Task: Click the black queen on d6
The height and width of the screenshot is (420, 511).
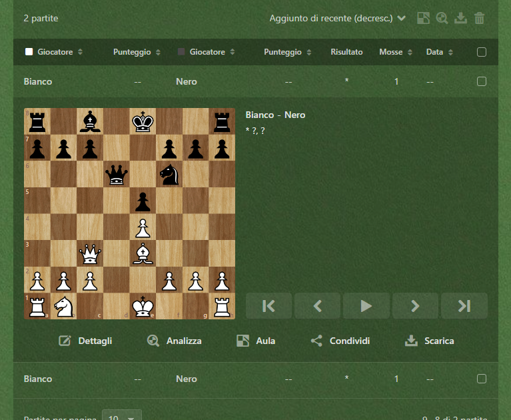Action: pos(117,174)
